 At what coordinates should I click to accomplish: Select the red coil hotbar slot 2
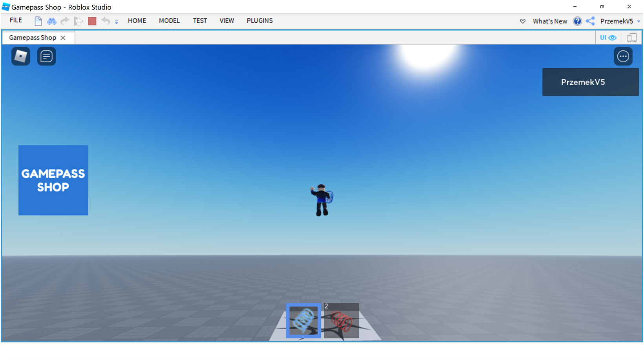341,320
